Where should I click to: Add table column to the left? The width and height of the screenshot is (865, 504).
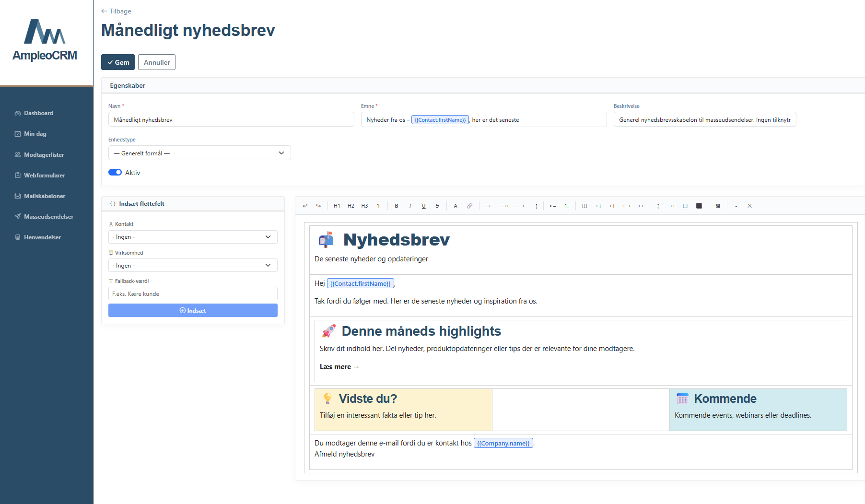(x=642, y=206)
